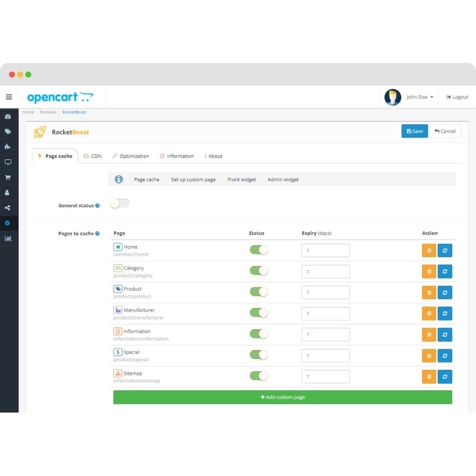This screenshot has height=476, width=476.
Task: Delete cache for the Manufacturer page
Action: [429, 313]
